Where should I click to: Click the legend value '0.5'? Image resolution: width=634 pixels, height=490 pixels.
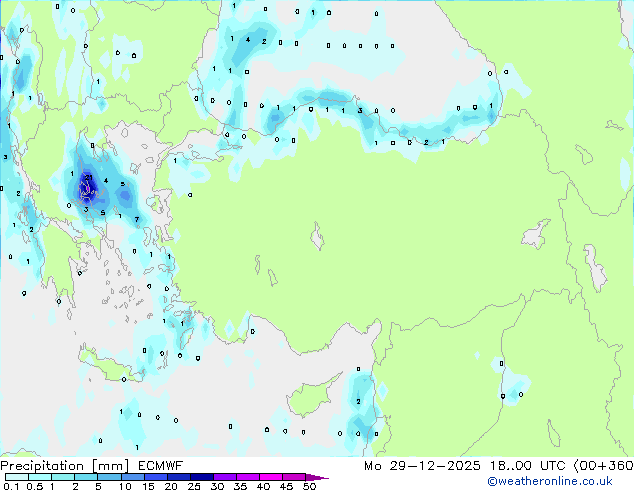click(x=35, y=486)
